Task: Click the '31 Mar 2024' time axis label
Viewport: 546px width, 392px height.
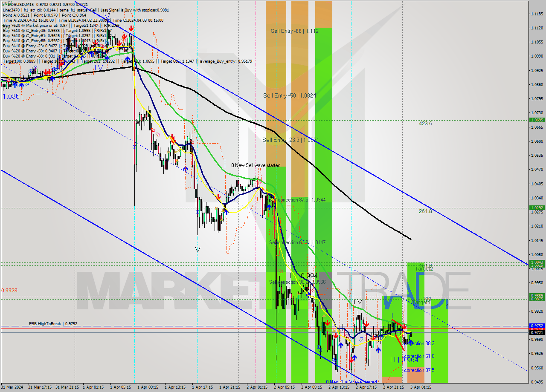Action: coord(12,387)
